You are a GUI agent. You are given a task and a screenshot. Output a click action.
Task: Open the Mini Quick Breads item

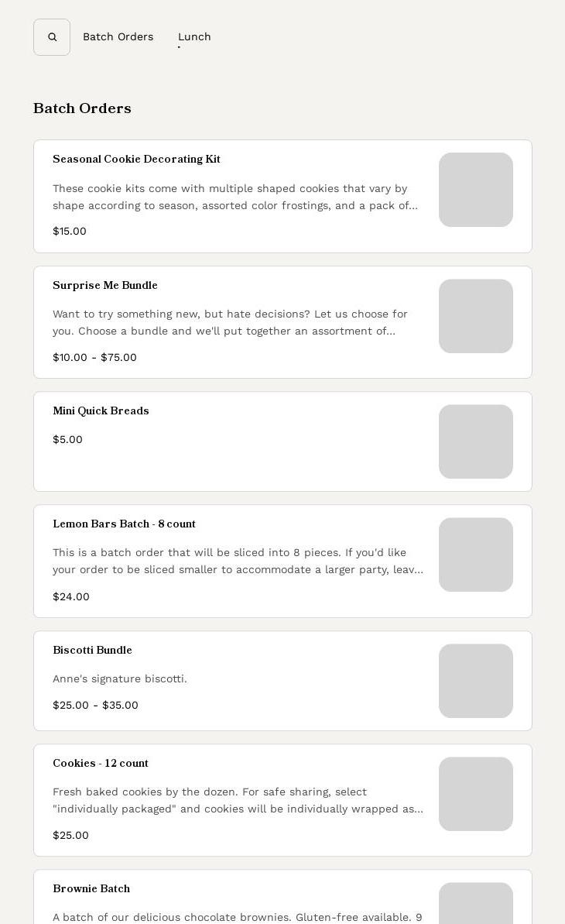click(101, 411)
